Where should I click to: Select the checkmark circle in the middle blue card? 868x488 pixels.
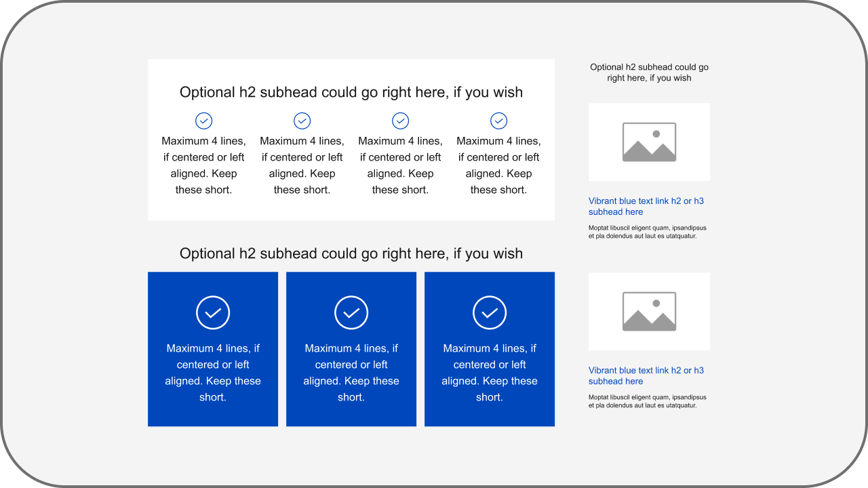(x=351, y=313)
